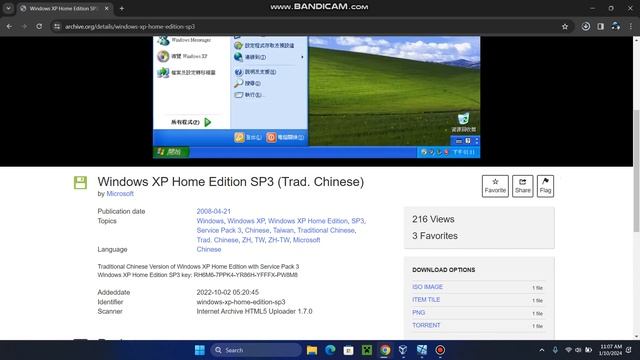Image resolution: width=640 pixels, height=360 pixels.
Task: Click the 216 Views text
Action: click(x=433, y=219)
